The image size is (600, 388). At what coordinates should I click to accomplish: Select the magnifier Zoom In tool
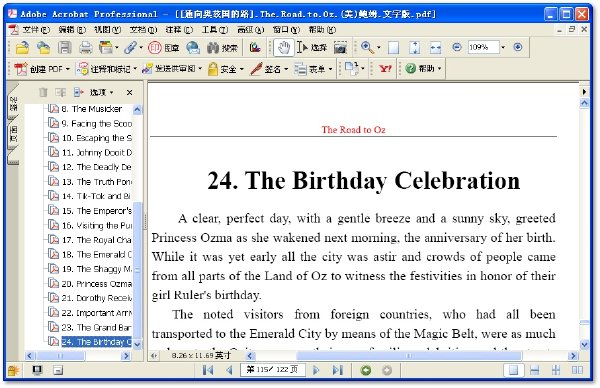tap(367, 47)
